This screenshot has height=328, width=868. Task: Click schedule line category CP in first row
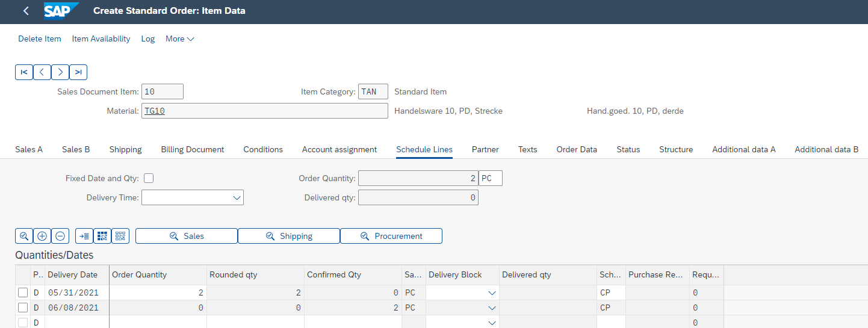click(x=612, y=292)
